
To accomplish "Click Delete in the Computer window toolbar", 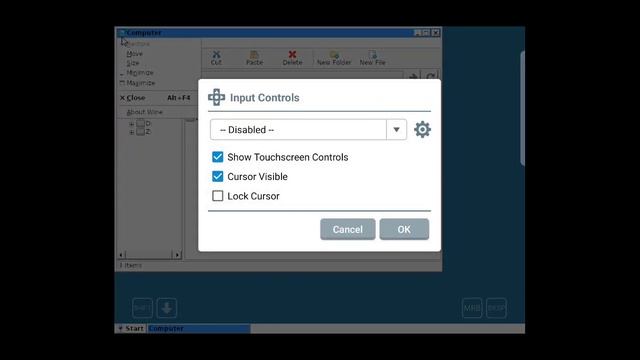I will click(292, 58).
